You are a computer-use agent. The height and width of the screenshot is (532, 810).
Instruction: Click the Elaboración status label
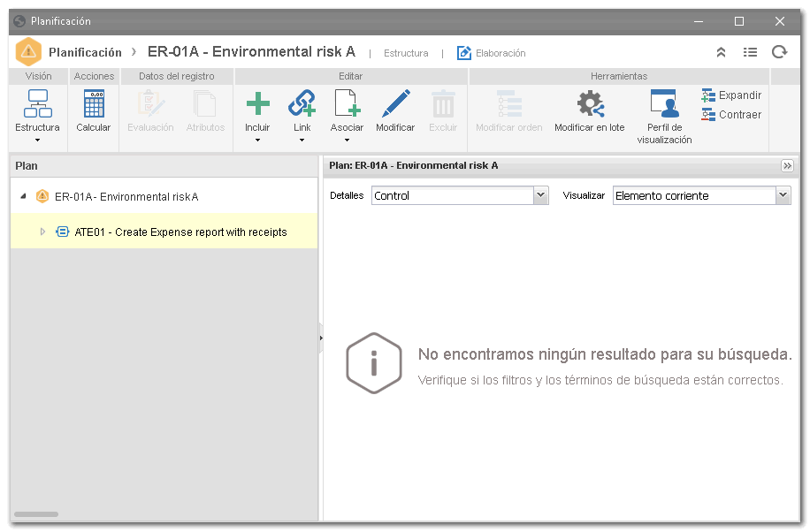click(501, 53)
